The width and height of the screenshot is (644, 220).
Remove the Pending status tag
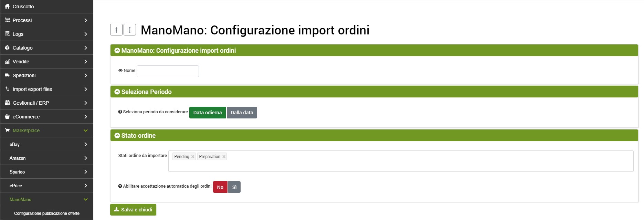point(193,157)
